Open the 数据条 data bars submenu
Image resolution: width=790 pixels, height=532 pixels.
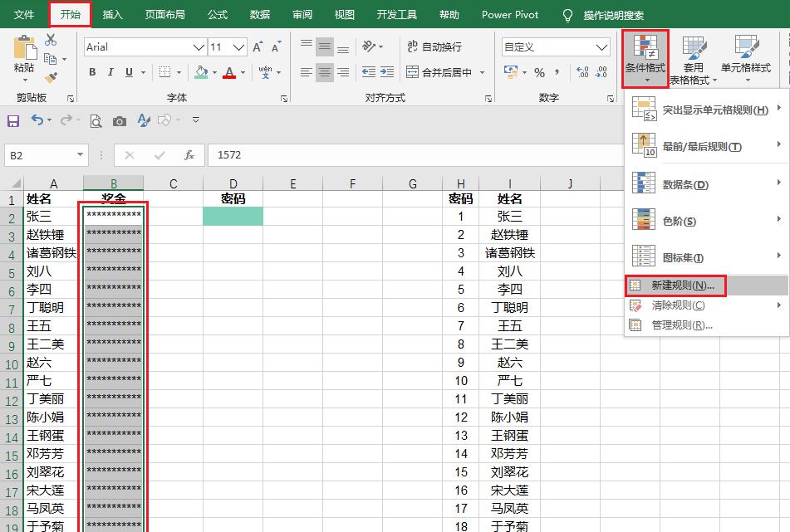click(706, 184)
